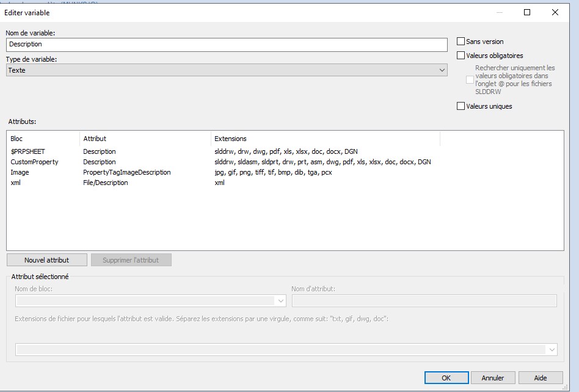579x392 pixels.
Task: Maximize the Editer variable window
Action: [526, 12]
